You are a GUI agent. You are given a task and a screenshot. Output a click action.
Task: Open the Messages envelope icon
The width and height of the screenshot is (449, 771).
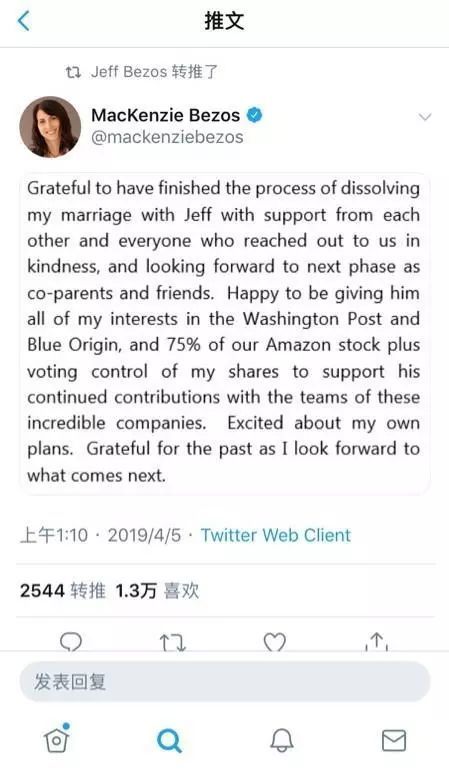394,740
